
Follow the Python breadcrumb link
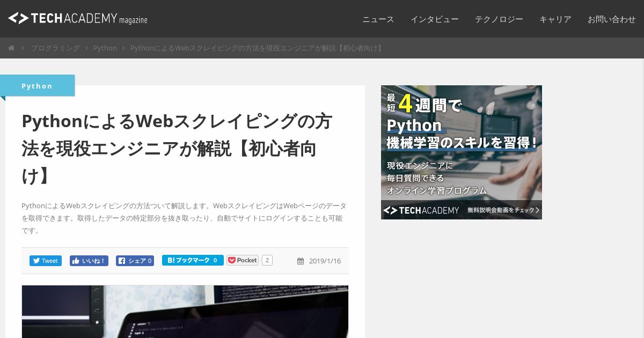click(105, 48)
